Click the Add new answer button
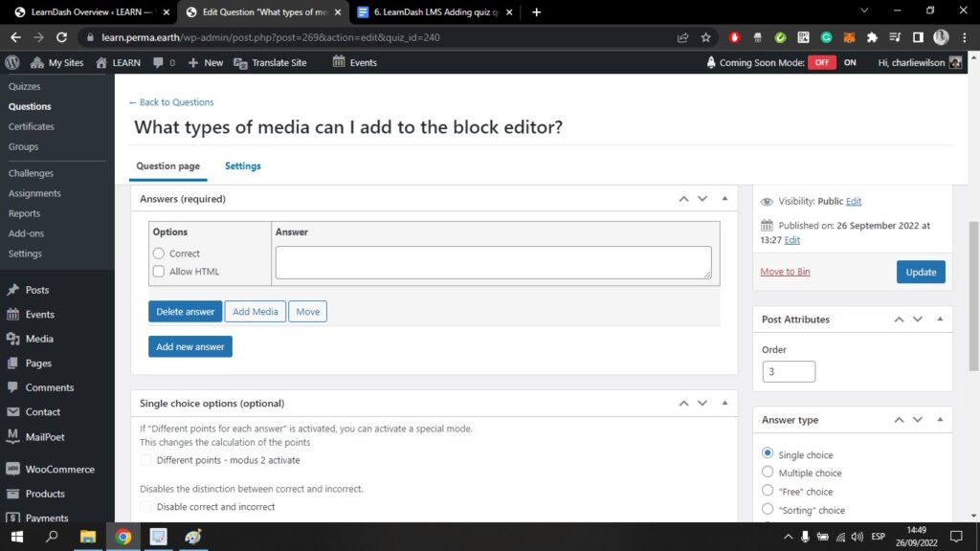 (190, 346)
